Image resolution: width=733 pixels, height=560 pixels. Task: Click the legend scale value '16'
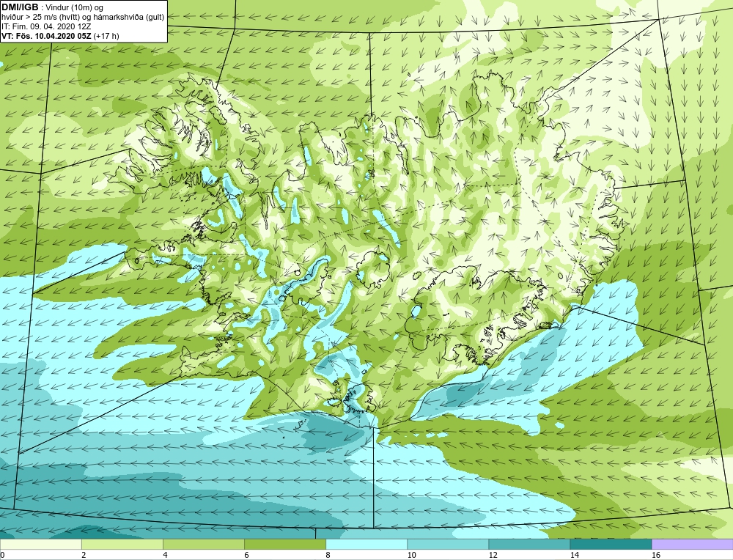656,555
